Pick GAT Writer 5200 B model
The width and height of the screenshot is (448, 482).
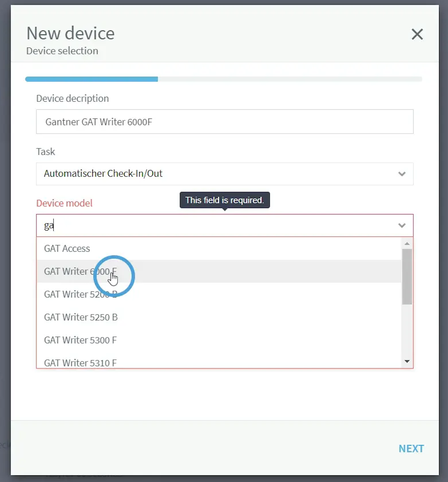coord(81,294)
